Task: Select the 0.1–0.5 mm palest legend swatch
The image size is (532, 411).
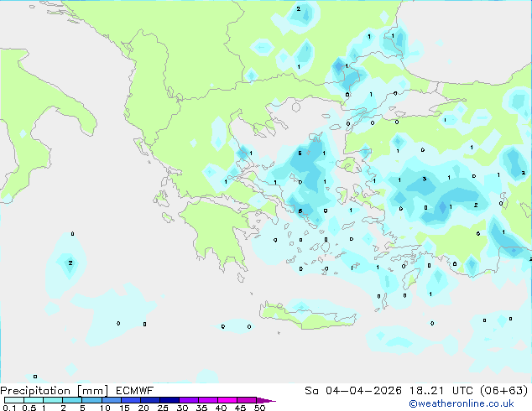Action: click(14, 400)
